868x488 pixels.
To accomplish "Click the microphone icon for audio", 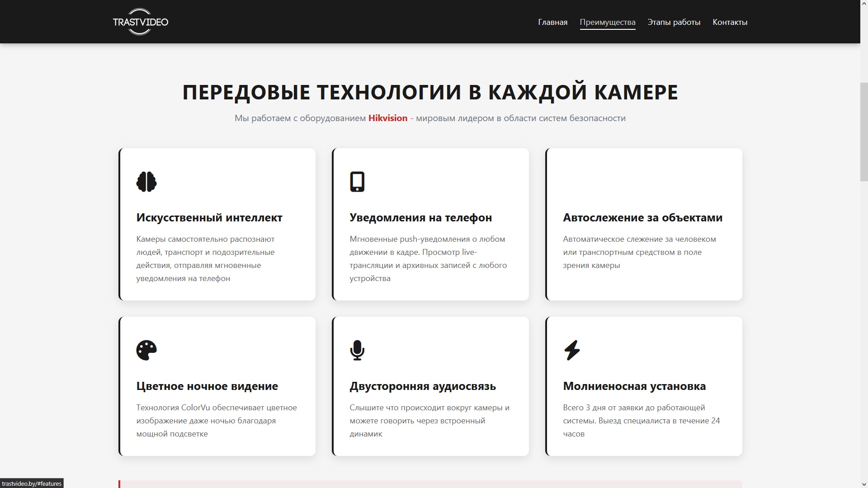I will [357, 350].
